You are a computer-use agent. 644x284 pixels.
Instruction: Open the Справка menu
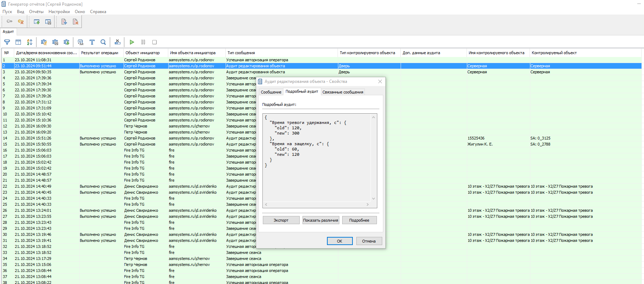(x=98, y=12)
